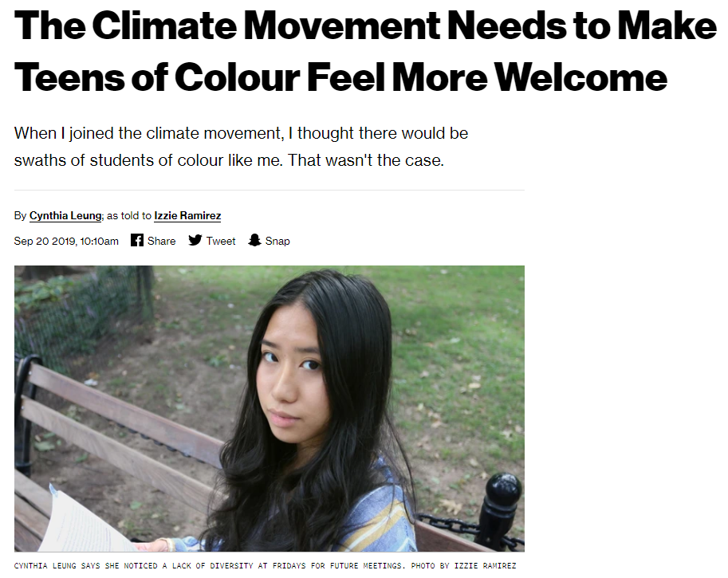Click the "Photo by Izzie Ramirez" credit
Screen dimensions: 728x578
coord(463,565)
